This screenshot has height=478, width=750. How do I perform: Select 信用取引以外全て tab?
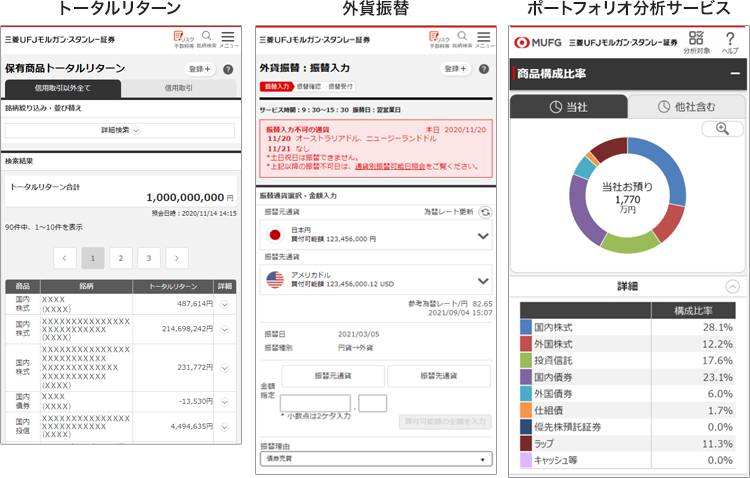pos(63,88)
